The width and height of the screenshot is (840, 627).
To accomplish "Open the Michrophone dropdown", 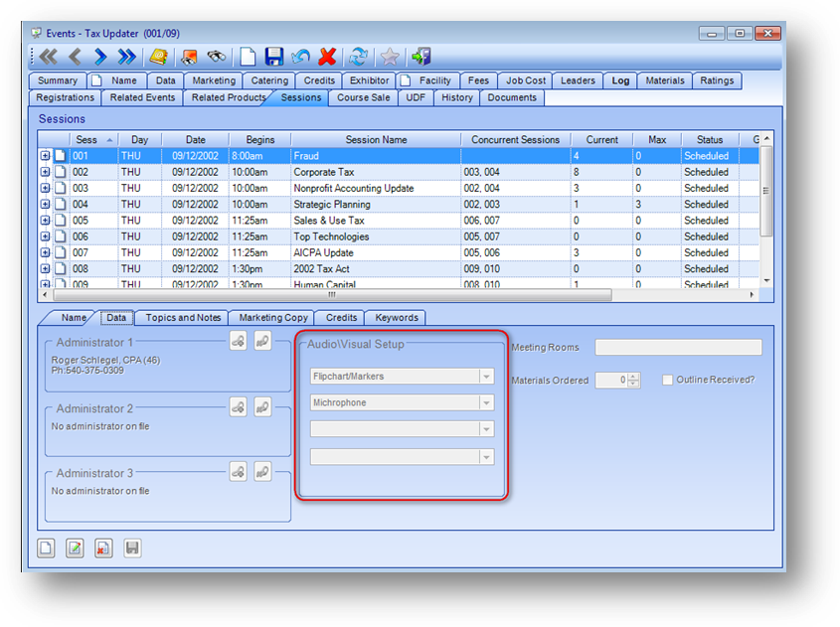I will coord(486,402).
